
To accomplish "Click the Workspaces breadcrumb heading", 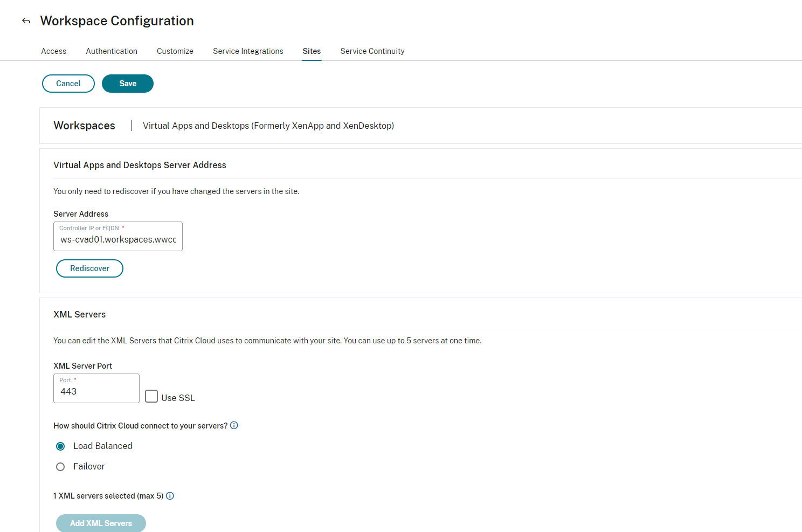I will pos(84,126).
